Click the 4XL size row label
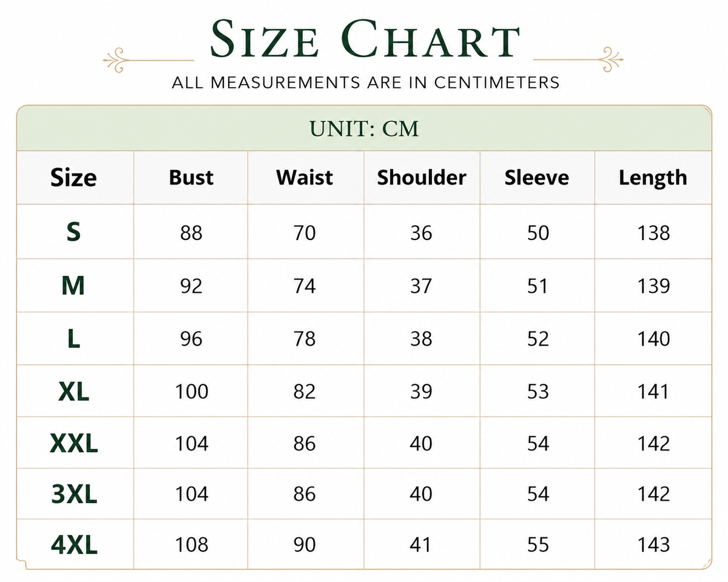728x582 pixels. [x=73, y=544]
